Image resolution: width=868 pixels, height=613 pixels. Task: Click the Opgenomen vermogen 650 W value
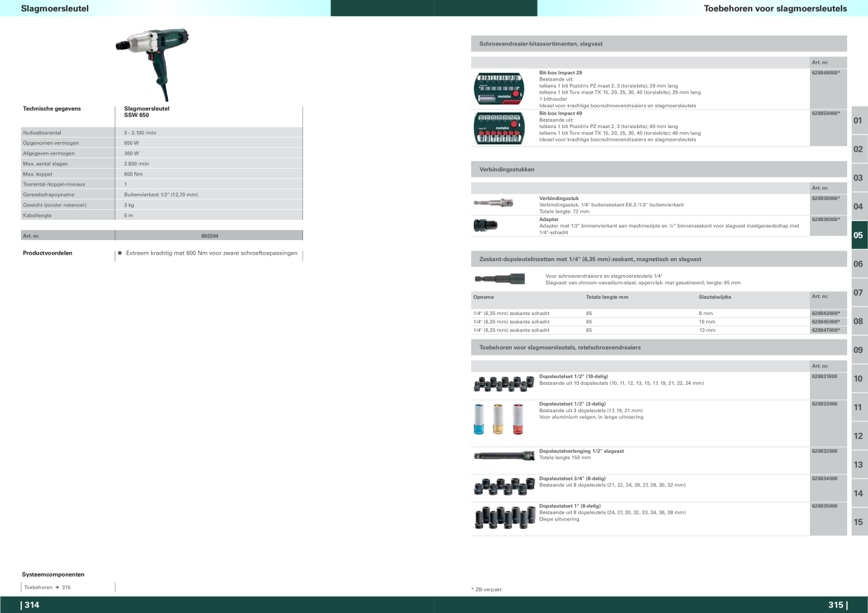[x=132, y=143]
